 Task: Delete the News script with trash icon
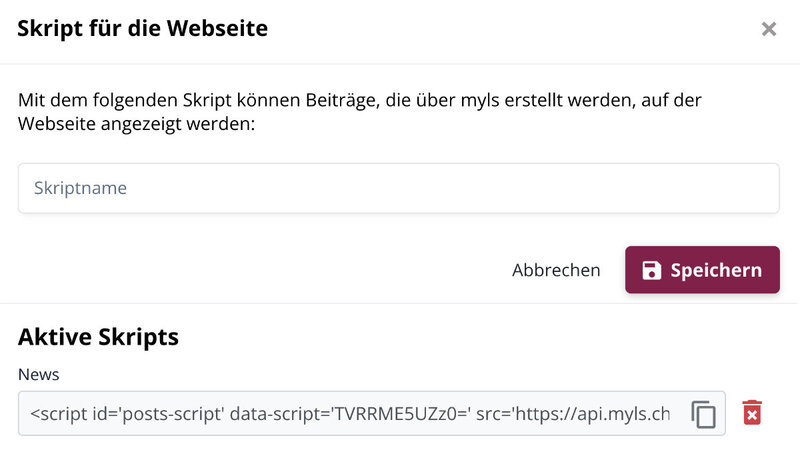coord(752,413)
